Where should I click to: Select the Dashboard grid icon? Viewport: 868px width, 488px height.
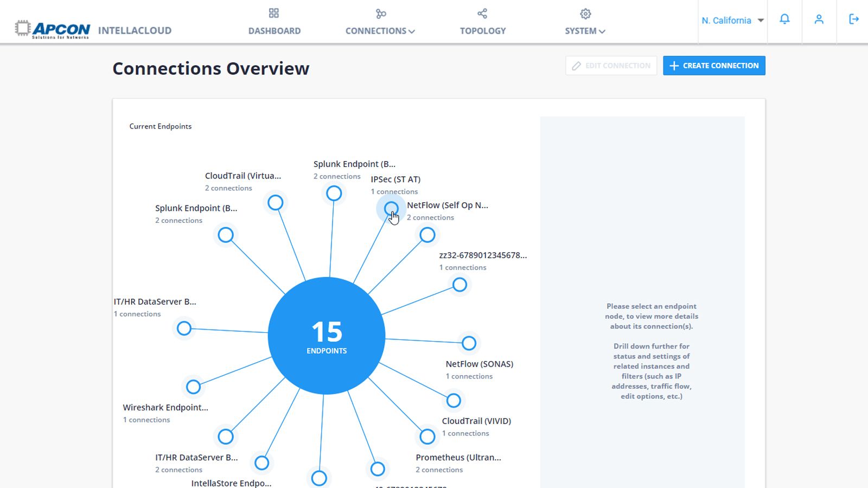(x=273, y=13)
